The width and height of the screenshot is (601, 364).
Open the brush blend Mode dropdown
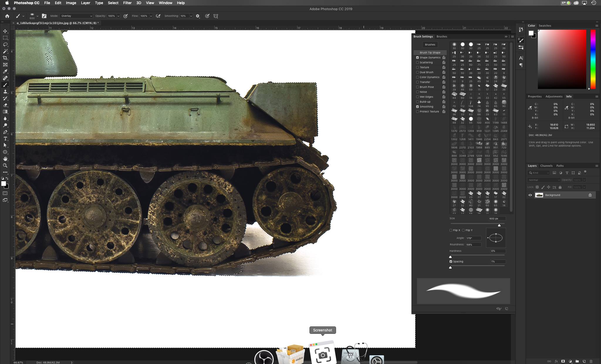[76, 16]
